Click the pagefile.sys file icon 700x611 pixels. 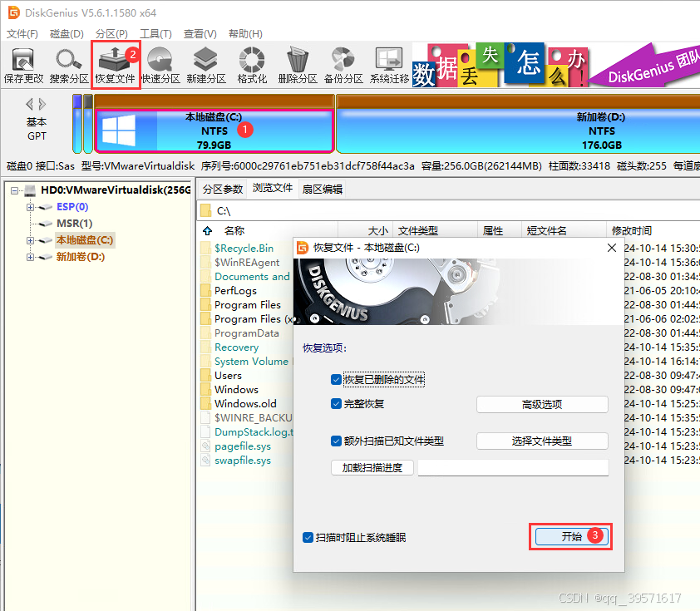click(x=206, y=446)
